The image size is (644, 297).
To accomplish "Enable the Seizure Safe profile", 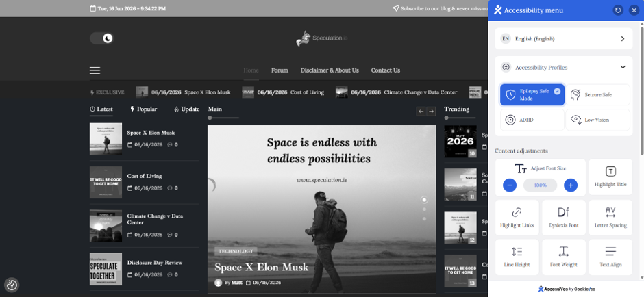I will coord(597,94).
